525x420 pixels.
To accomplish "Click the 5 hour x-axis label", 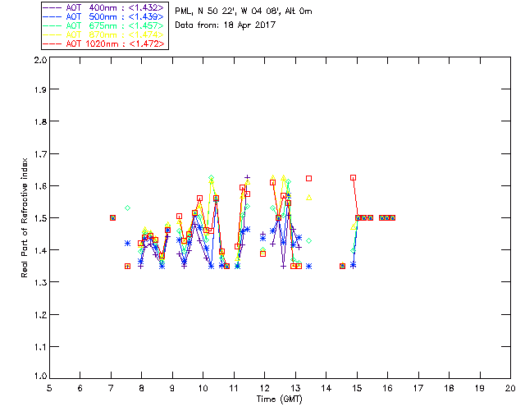I will point(49,388).
